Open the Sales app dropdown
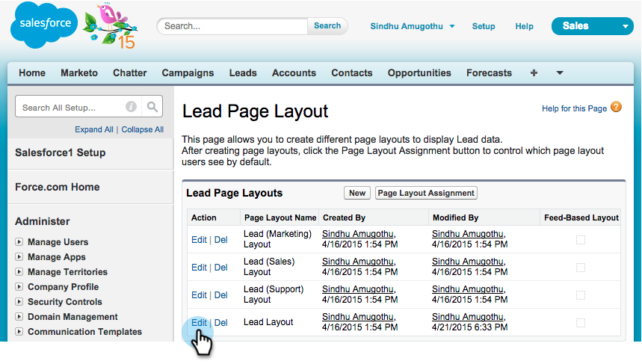The image size is (642, 364). pyautogui.click(x=592, y=26)
